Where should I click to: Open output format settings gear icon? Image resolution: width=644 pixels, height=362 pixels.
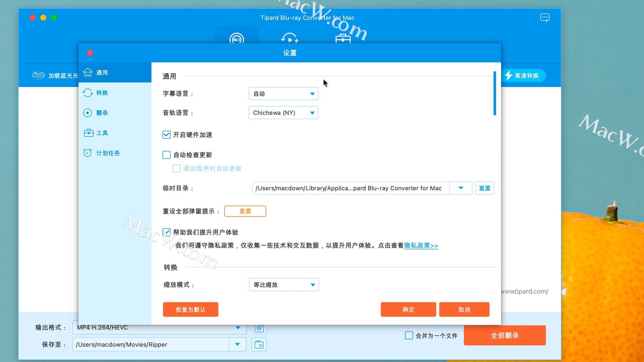tap(259, 328)
